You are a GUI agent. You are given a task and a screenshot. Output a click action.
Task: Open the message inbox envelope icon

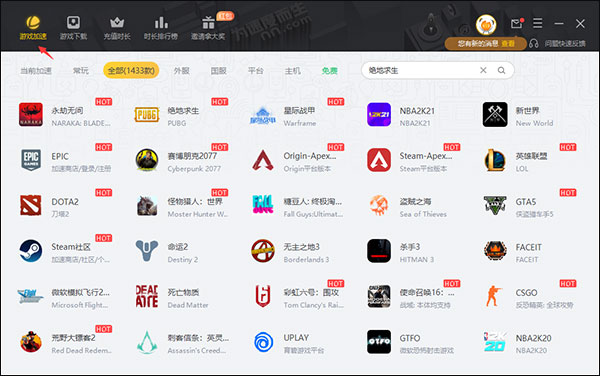[517, 23]
